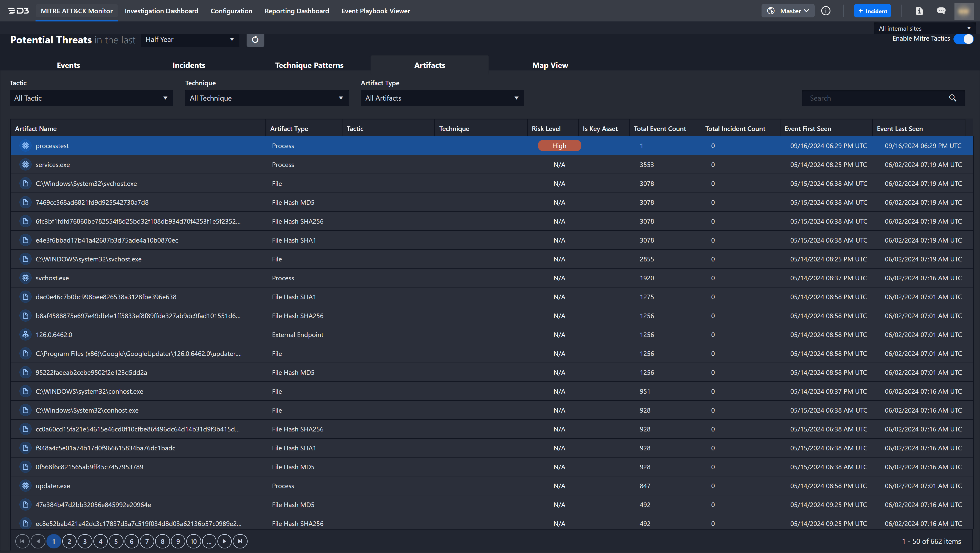Go to next page arrow in pagination
980x553 pixels.
point(224,541)
